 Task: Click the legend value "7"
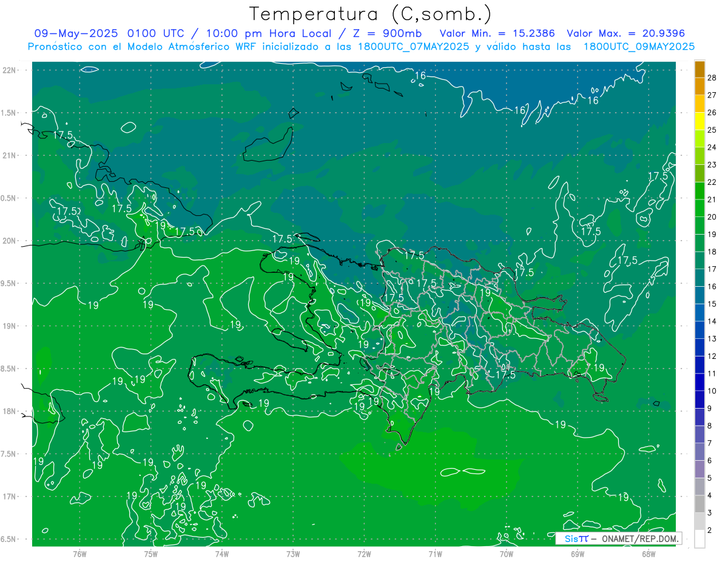point(710,443)
